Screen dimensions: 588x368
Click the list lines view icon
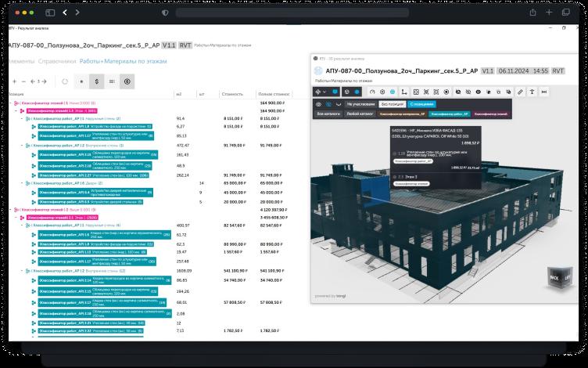click(x=113, y=81)
